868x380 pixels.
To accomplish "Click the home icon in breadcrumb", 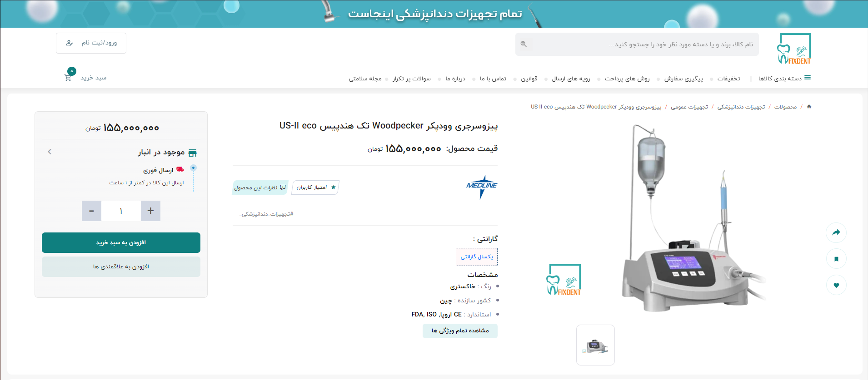I will (809, 107).
